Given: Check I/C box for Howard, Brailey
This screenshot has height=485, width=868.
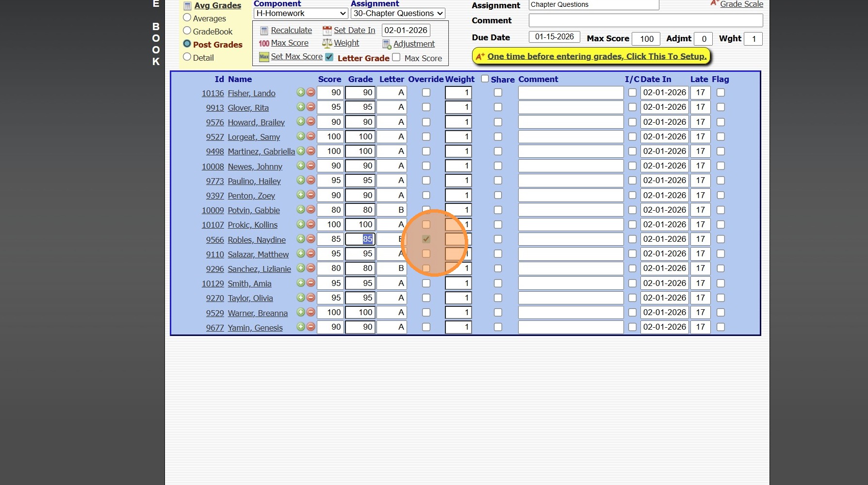Looking at the screenshot, I should click(632, 122).
